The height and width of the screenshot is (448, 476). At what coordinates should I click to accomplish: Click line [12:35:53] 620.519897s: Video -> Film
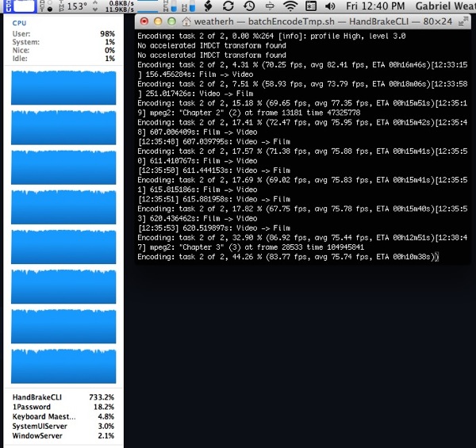tap(214, 228)
